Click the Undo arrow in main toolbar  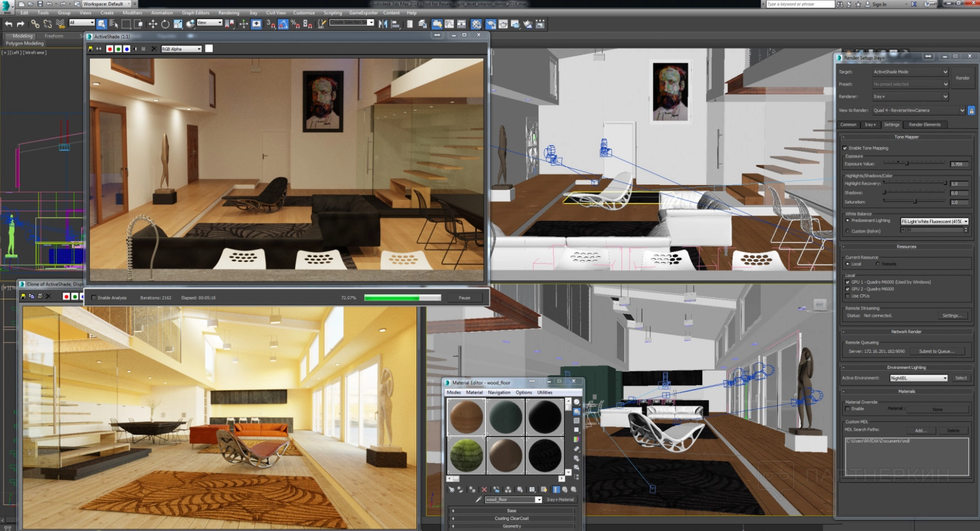pyautogui.click(x=9, y=24)
